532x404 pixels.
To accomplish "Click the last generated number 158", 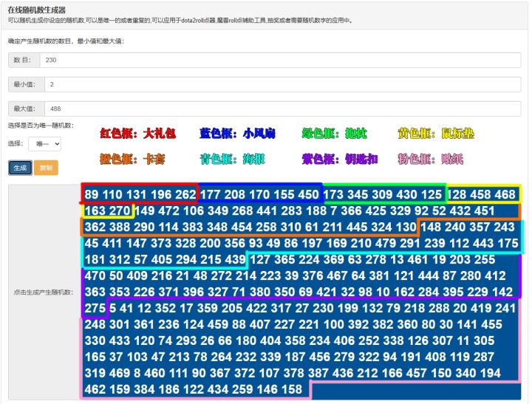I will pos(291,389).
